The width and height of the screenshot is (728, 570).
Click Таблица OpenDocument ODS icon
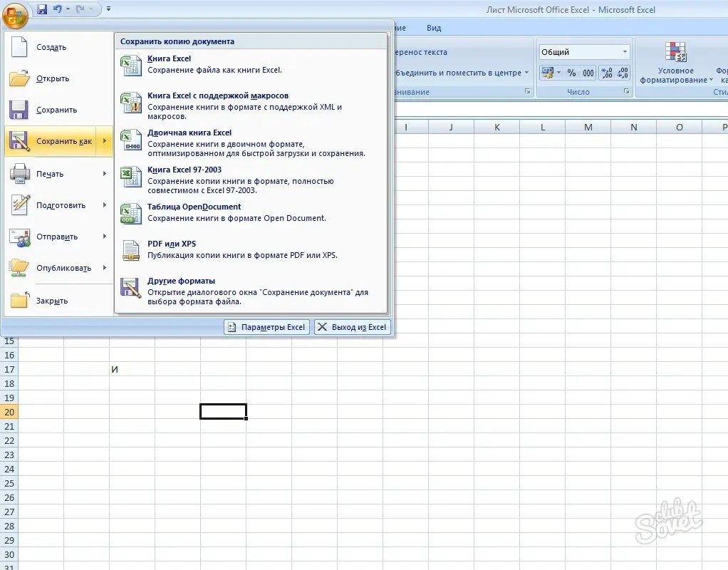tap(131, 214)
